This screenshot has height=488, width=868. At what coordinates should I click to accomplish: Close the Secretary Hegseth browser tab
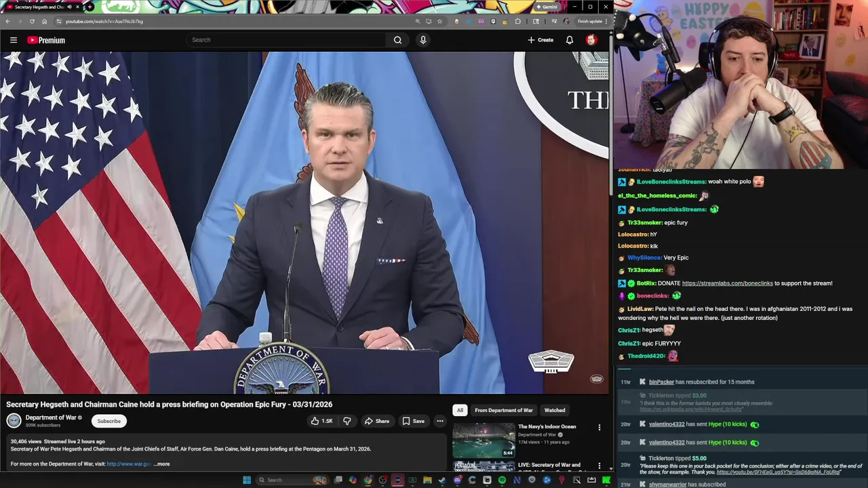coord(77,7)
